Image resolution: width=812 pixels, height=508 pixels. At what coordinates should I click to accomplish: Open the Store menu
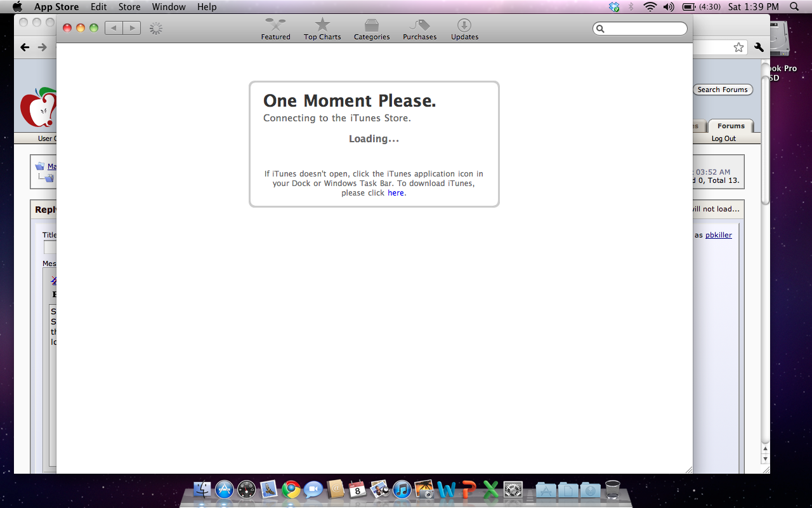click(x=129, y=7)
